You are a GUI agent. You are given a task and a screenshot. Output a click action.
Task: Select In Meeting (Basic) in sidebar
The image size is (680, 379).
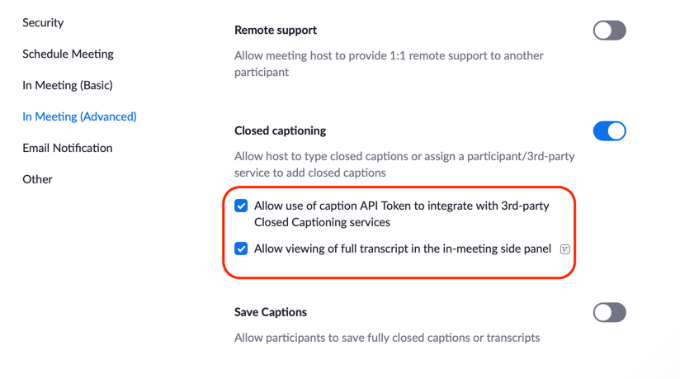tap(68, 85)
